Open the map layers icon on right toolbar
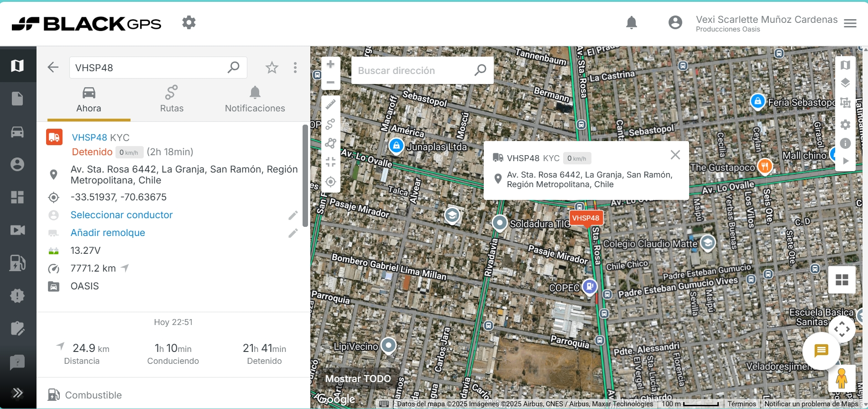The height and width of the screenshot is (409, 868). pyautogui.click(x=845, y=83)
